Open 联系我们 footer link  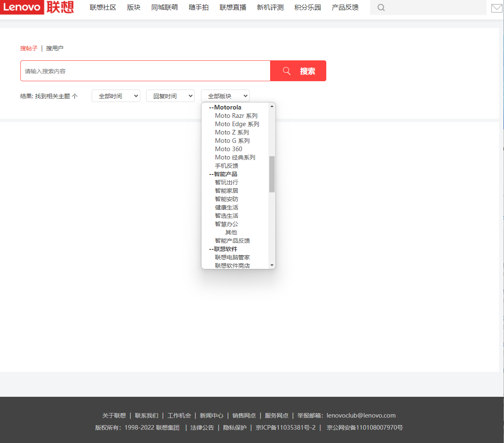146,416
